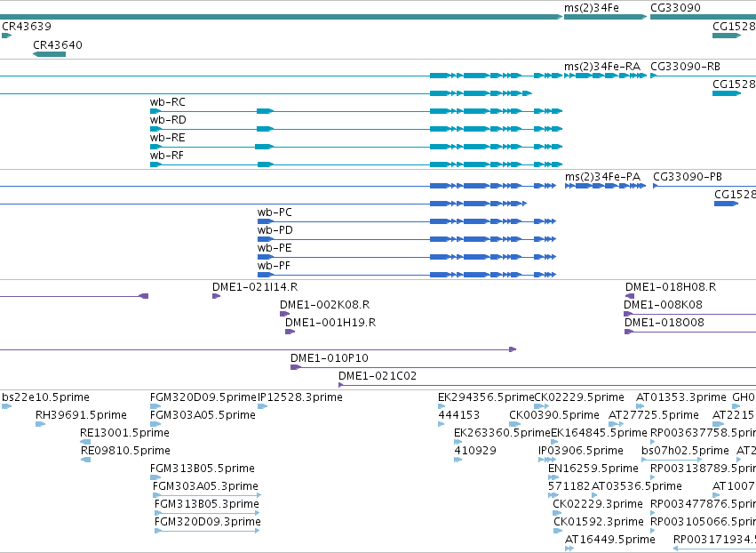This screenshot has width=756, height=553.
Task: Click the AT16449.5prime EST label
Action: coord(610,540)
